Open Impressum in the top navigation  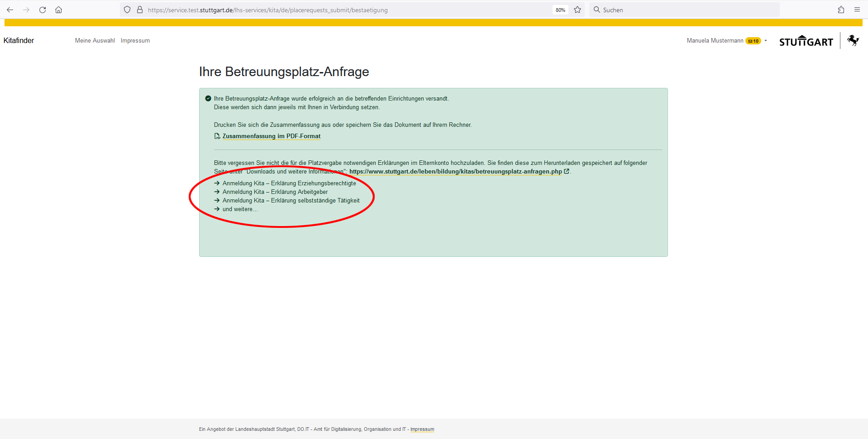click(135, 41)
